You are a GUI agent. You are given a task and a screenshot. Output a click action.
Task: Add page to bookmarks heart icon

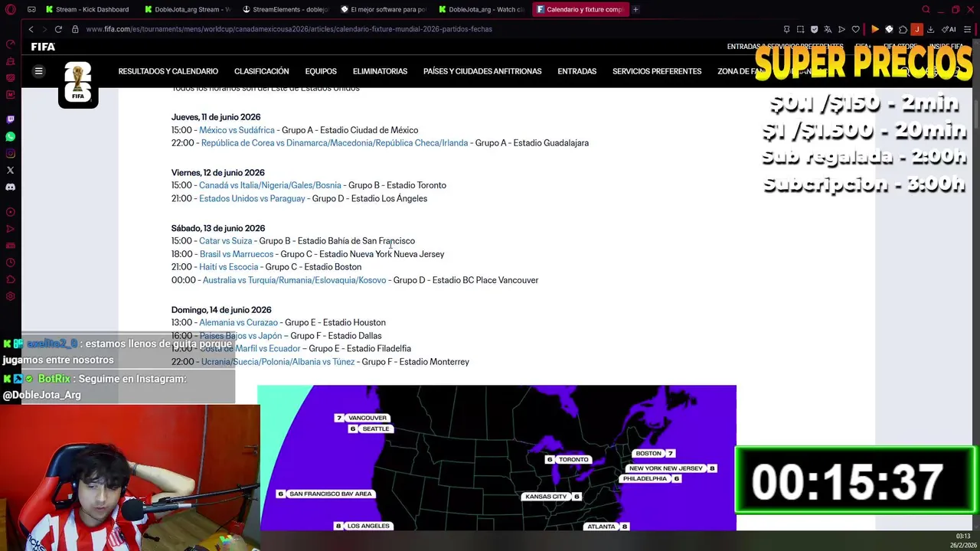point(855,29)
